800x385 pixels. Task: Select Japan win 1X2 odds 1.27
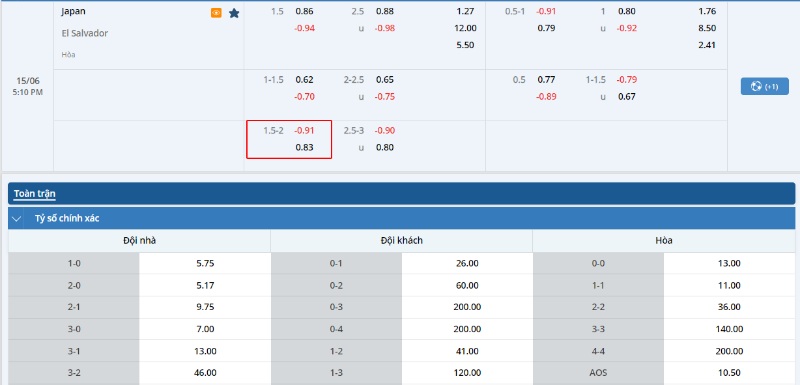pos(465,11)
